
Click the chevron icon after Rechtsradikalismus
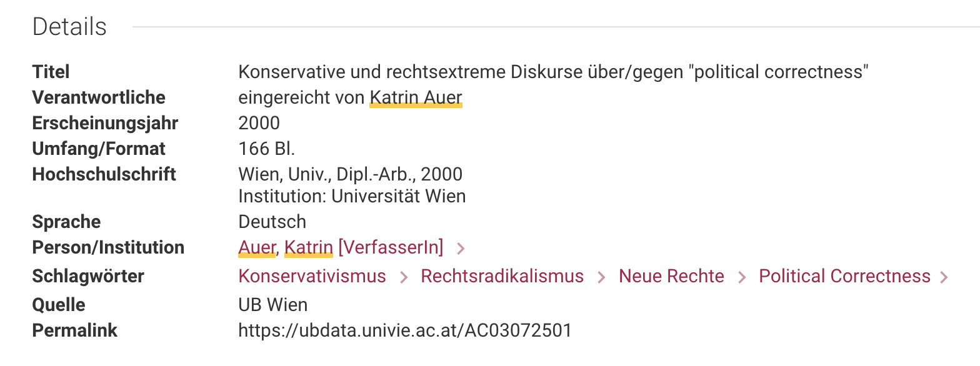coord(601,277)
